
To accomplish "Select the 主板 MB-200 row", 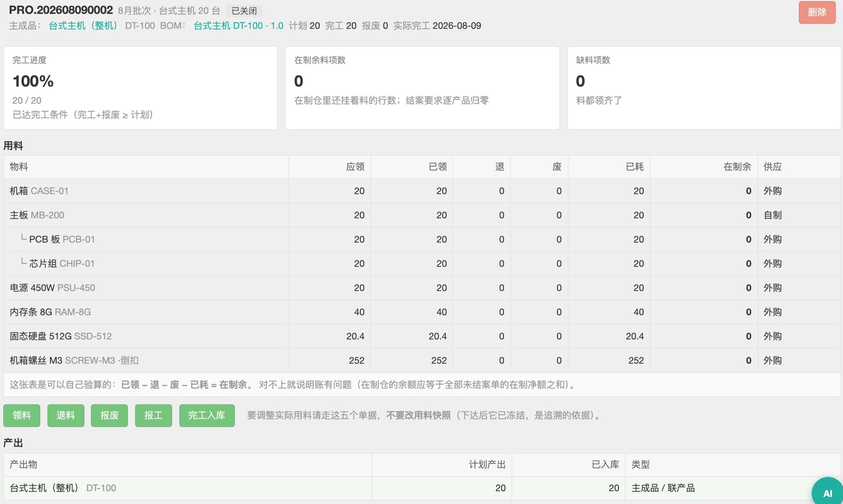I will click(422, 215).
